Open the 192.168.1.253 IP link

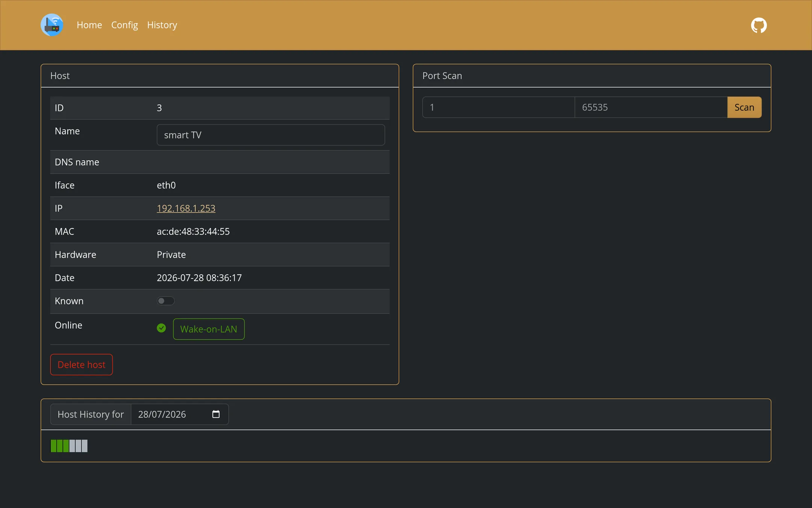186,208
